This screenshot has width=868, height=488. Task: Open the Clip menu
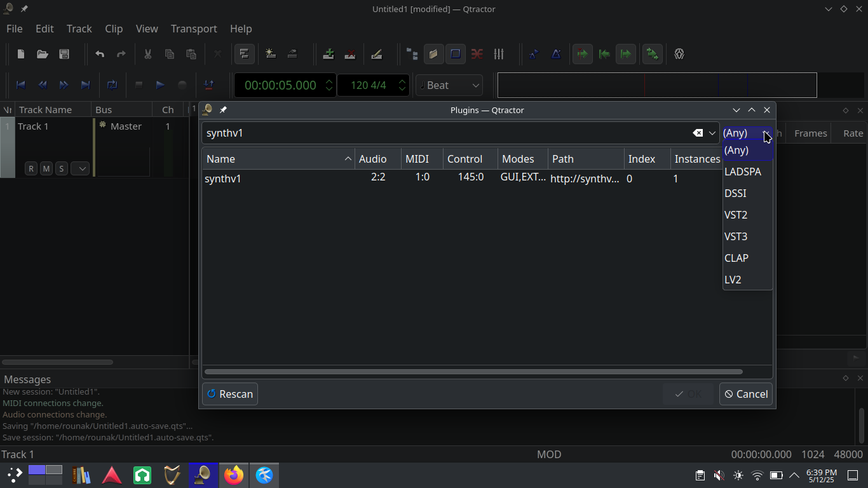114,29
